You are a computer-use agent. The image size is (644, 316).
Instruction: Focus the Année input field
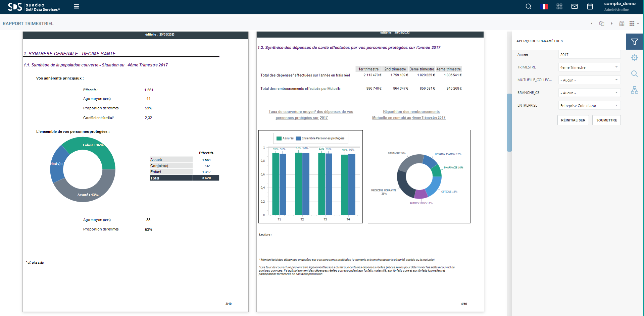[589, 55]
